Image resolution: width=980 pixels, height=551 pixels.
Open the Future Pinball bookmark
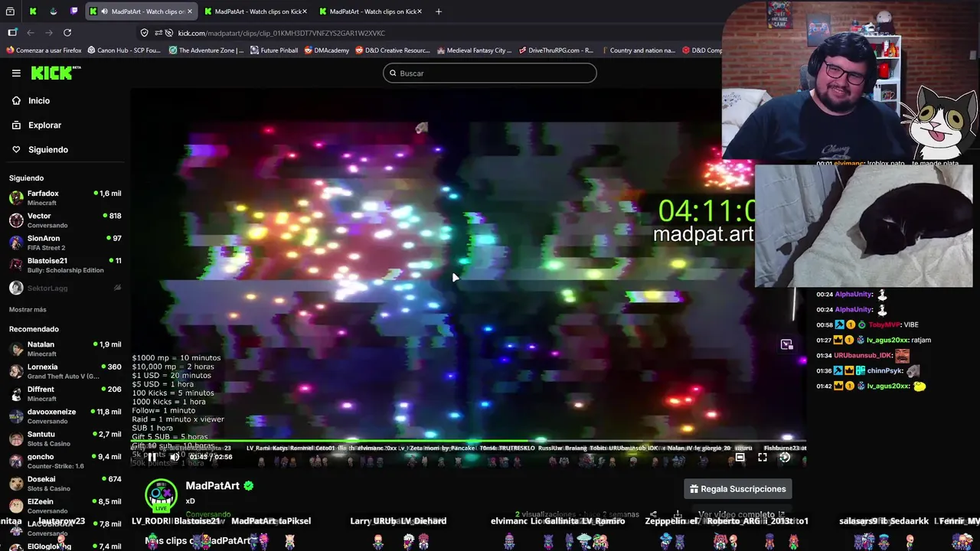coord(273,51)
